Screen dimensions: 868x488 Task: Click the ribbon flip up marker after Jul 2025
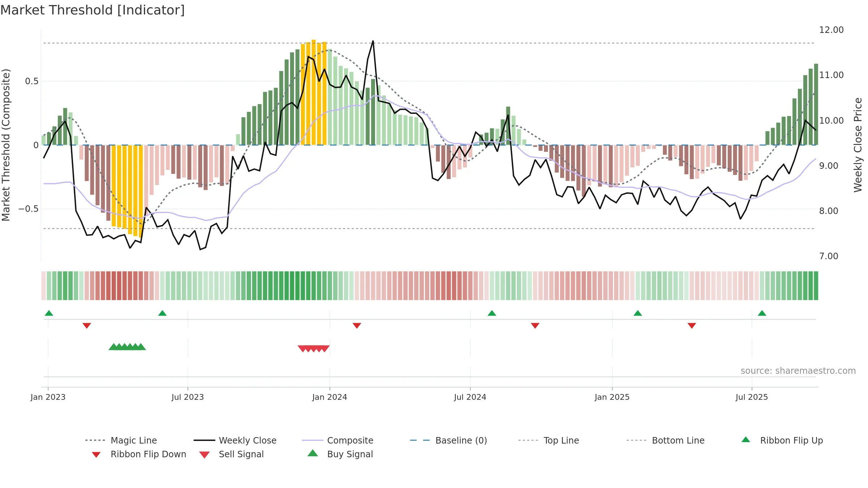click(762, 313)
